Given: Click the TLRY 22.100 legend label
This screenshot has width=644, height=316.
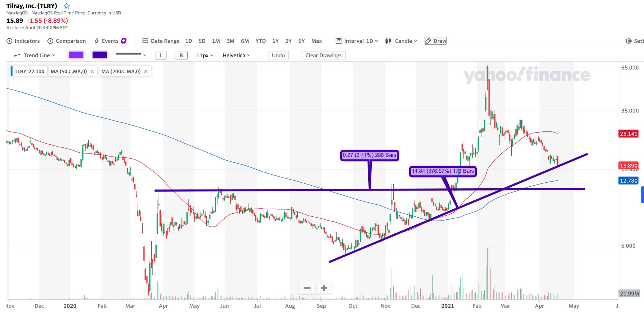Looking at the screenshot, I should 29,71.
